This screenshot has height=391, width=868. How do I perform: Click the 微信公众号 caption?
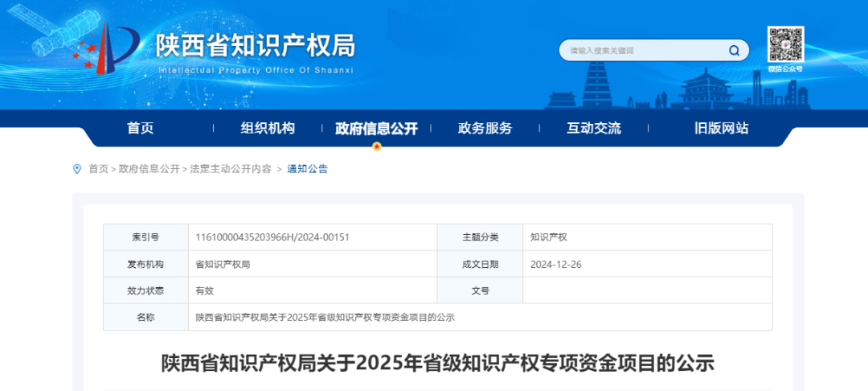coord(785,69)
